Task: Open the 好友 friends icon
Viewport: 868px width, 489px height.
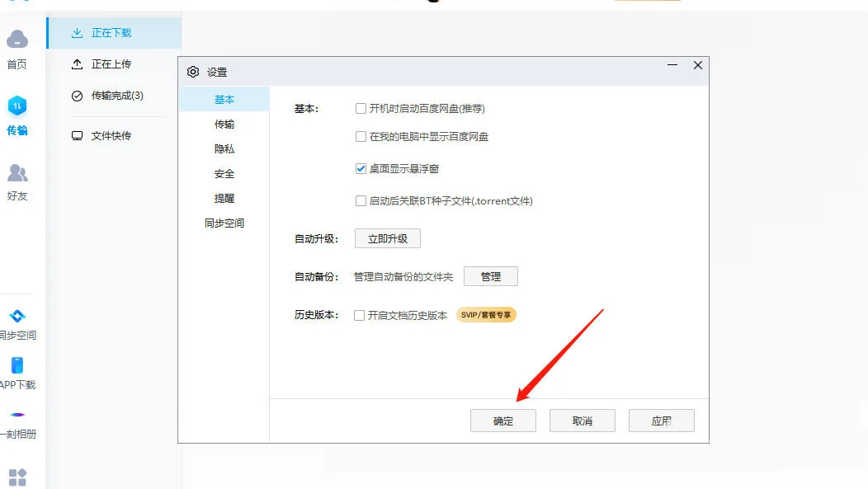Action: 17,173
